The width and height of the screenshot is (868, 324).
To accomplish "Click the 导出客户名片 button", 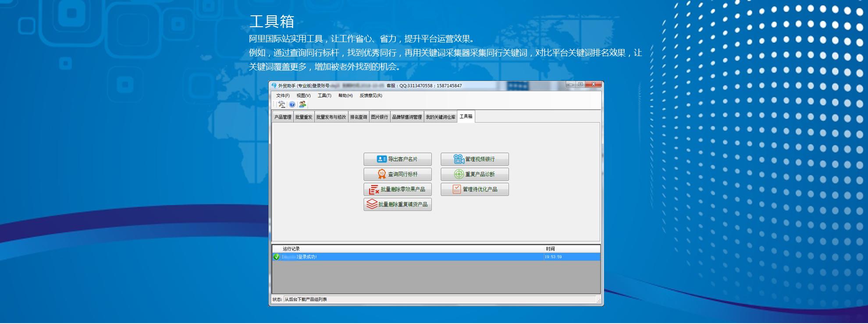I will tap(398, 159).
